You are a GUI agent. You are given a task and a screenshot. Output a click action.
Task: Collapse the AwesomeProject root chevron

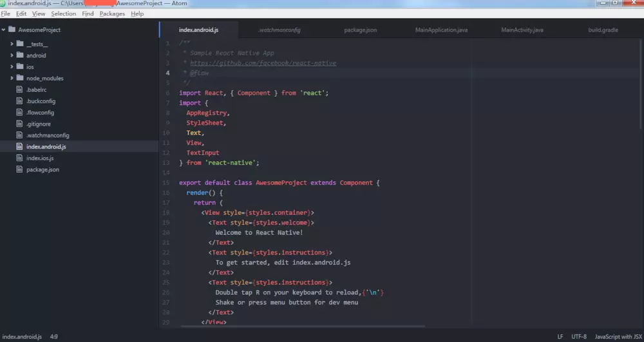pyautogui.click(x=4, y=30)
